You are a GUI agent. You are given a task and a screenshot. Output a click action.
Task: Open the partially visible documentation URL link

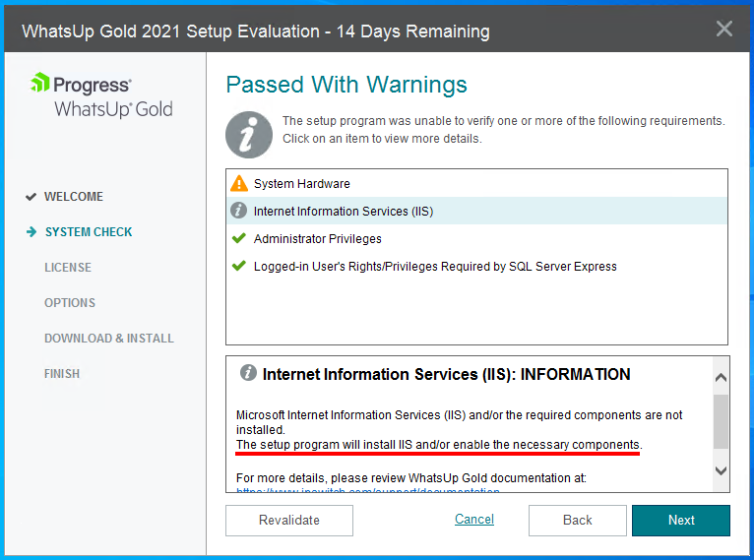(368, 490)
